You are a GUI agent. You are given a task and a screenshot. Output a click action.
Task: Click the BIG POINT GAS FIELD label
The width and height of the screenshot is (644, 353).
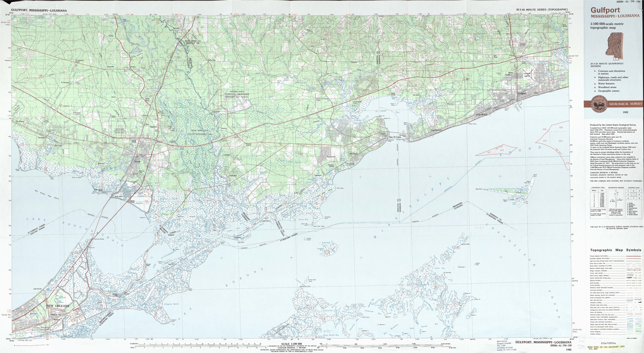point(47,195)
